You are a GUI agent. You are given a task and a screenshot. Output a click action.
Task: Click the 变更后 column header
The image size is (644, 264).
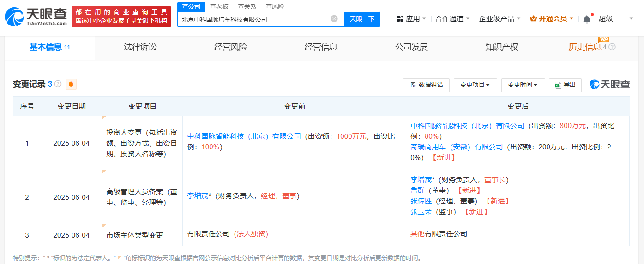pos(518,106)
